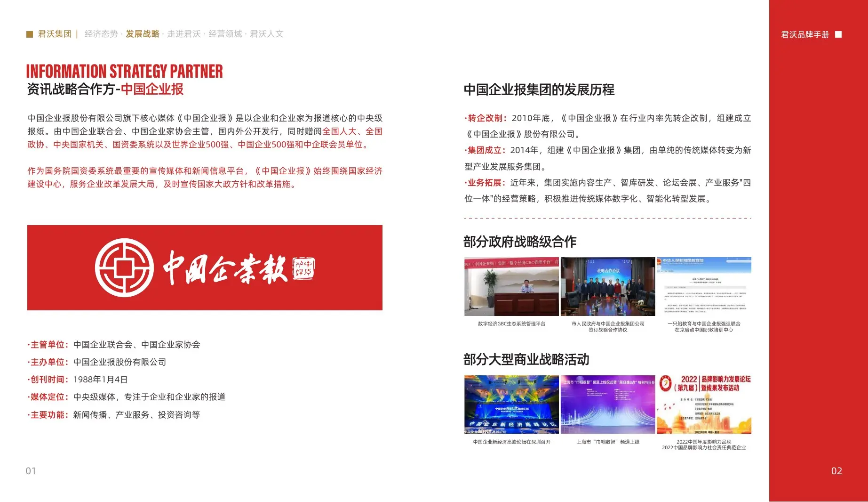Screen dimensions: 868x502
Task: Click the heading 部分大型商业战略活动
Action: pyautogui.click(x=526, y=360)
